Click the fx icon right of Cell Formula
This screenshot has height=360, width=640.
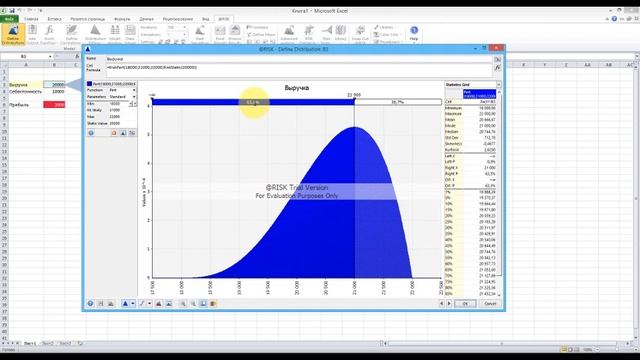tap(498, 68)
